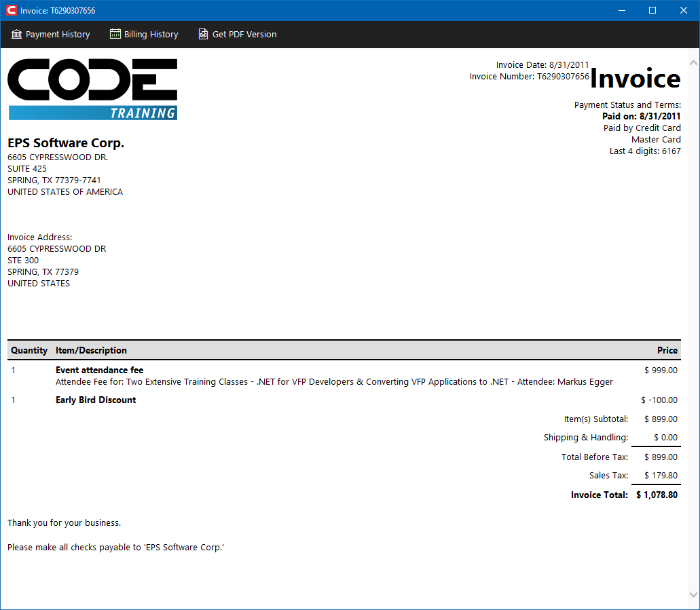This screenshot has height=610, width=700.
Task: Click scroll up arrow of invoice view
Action: point(693,63)
